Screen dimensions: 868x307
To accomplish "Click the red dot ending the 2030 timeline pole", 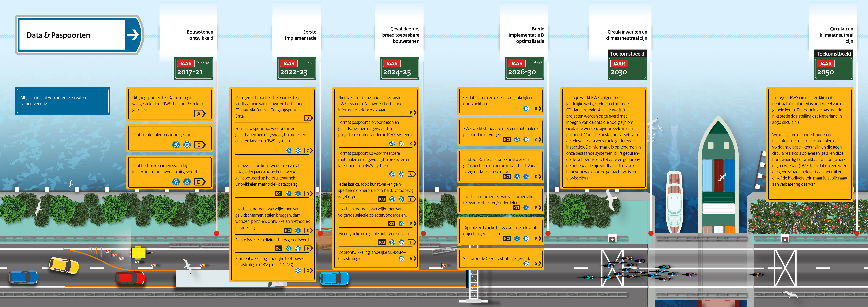I will tap(651, 233).
